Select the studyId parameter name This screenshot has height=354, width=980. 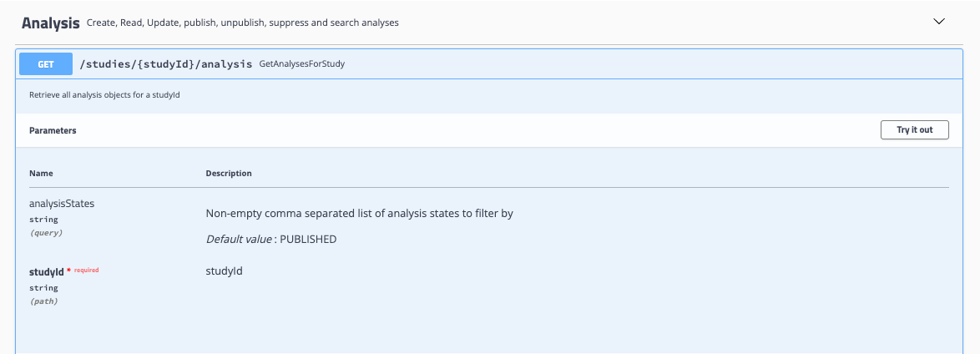[x=46, y=271]
